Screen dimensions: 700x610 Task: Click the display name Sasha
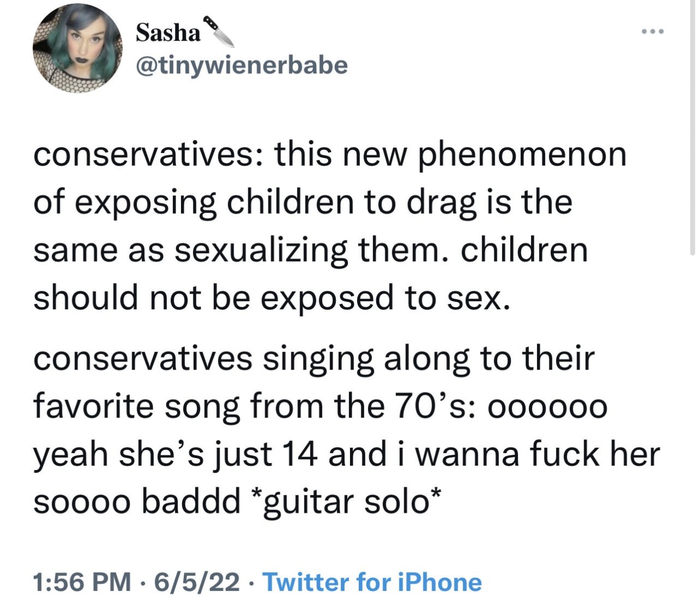(x=168, y=33)
